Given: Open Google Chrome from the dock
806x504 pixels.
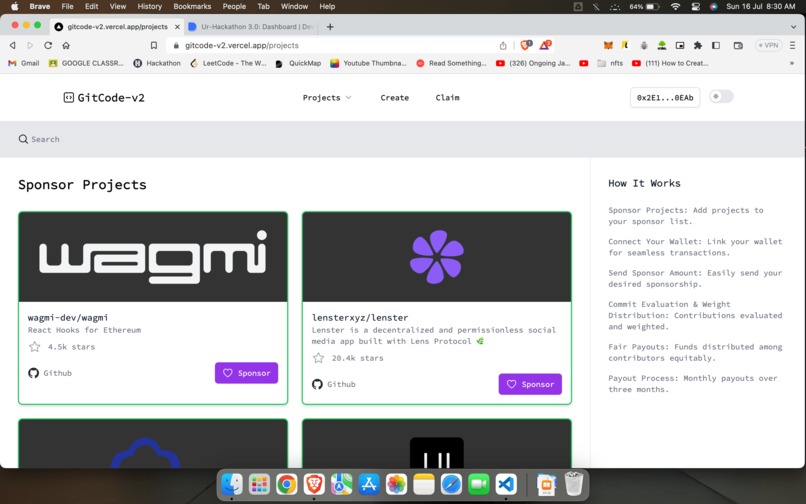Looking at the screenshot, I should (x=287, y=484).
